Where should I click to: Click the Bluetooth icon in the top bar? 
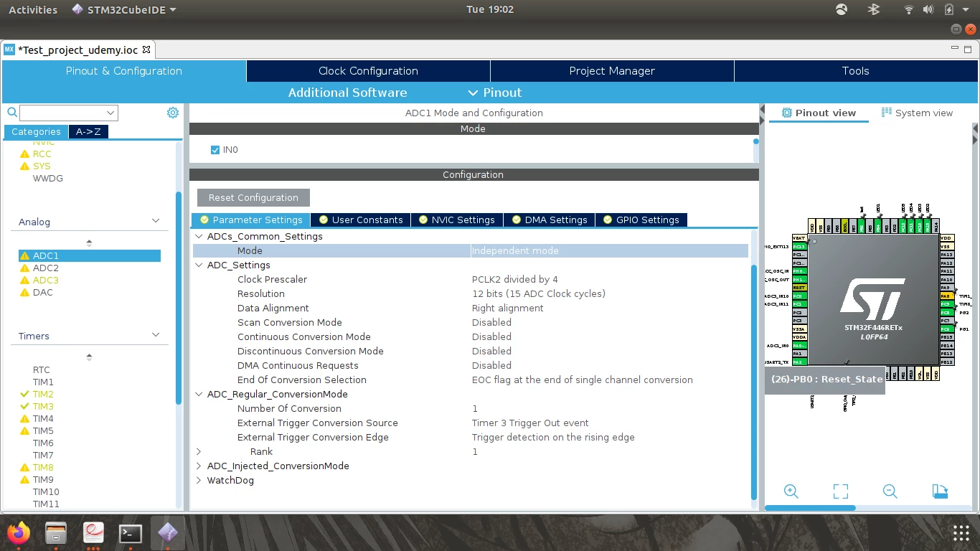873,9
